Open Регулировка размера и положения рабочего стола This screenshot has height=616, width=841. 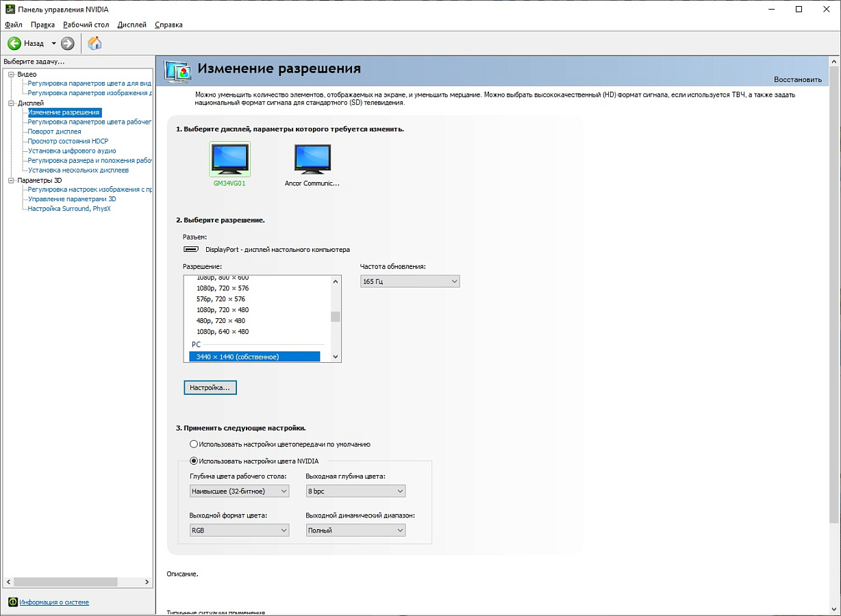(x=90, y=160)
